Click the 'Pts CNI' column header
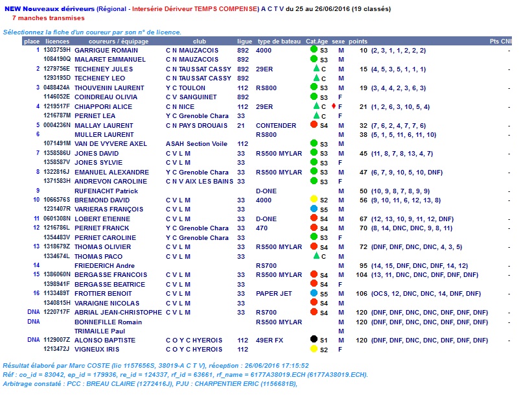Screen dimensions: 532x395 500,41
